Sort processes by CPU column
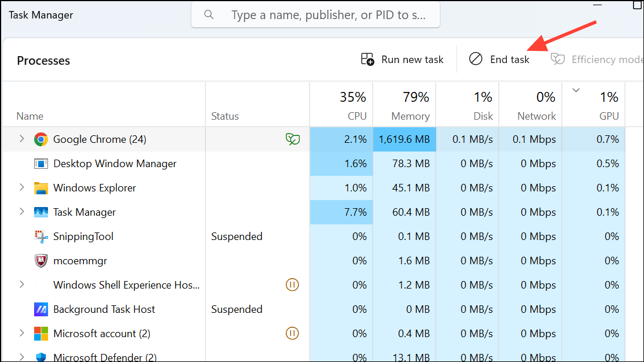This screenshot has height=362, width=644. pos(341,105)
